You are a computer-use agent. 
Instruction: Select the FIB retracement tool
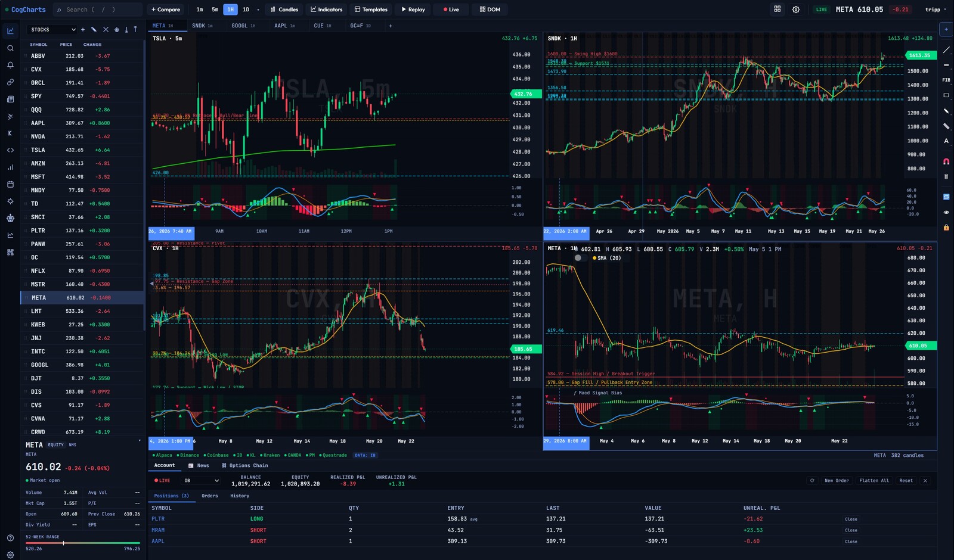coord(946,80)
